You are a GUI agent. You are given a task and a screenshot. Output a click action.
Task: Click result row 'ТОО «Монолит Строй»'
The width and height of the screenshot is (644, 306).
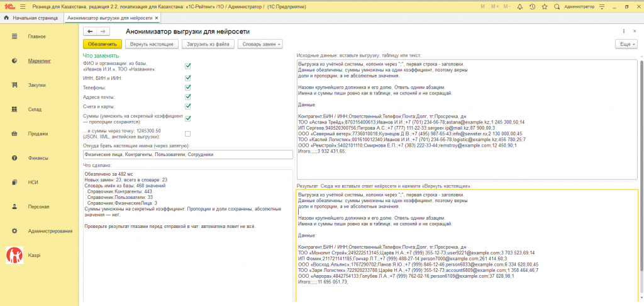click(416, 252)
